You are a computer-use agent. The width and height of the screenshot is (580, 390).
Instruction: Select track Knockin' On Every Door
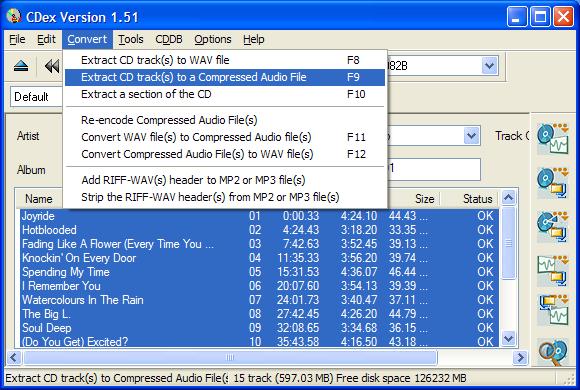click(79, 258)
